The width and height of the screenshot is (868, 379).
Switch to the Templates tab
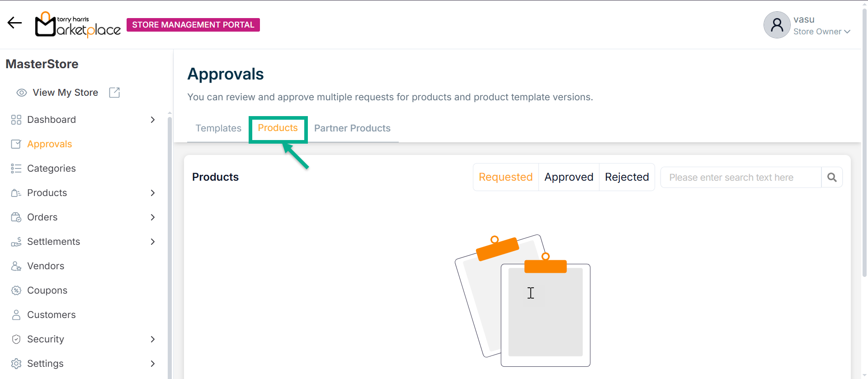[x=218, y=128]
